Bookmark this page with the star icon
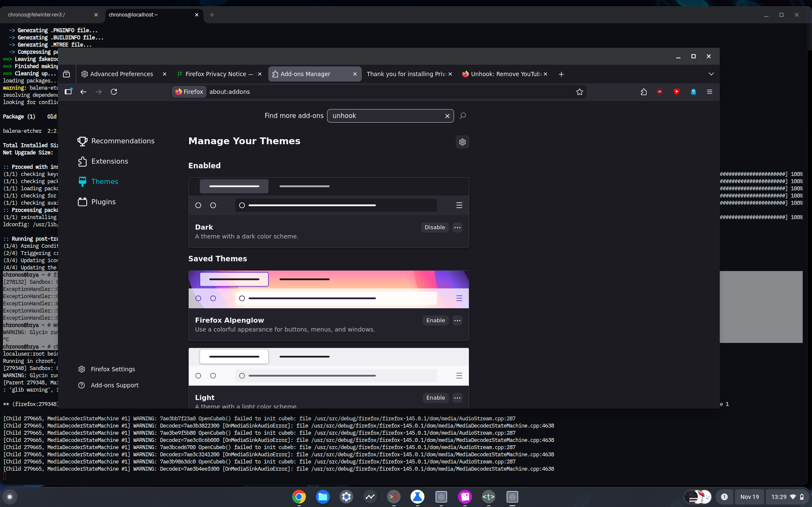 [580, 92]
